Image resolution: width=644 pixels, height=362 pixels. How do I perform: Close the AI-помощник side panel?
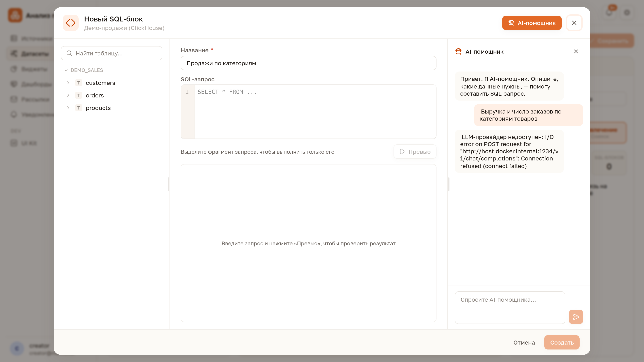click(576, 51)
